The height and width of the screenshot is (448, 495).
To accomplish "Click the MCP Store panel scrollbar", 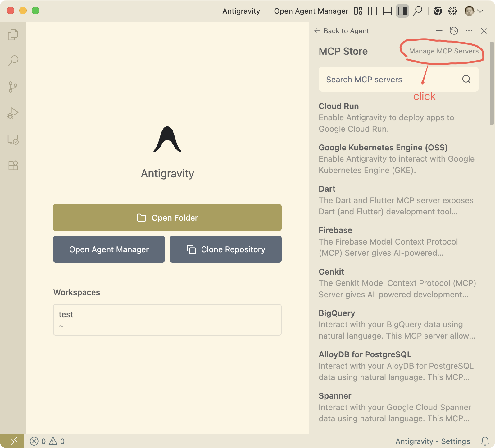I will click(492, 84).
